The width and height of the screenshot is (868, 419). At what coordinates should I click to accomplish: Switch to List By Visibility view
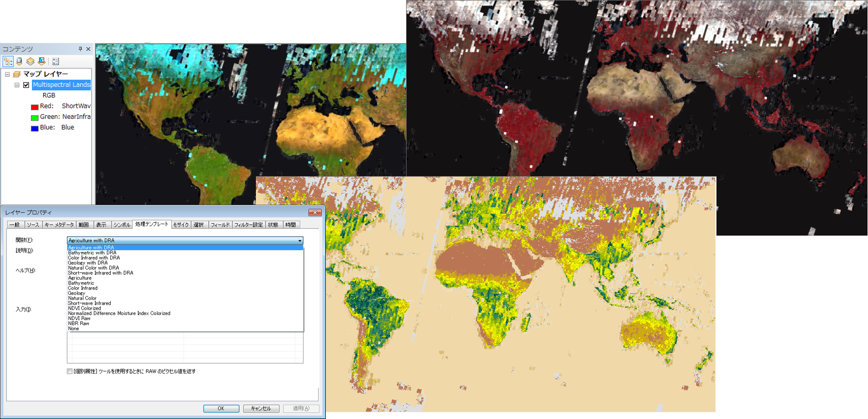coord(30,61)
